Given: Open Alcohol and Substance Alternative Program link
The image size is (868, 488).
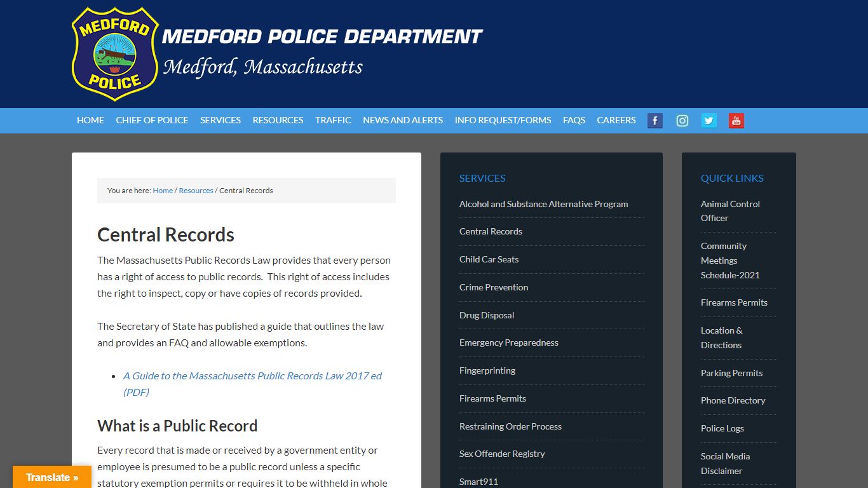Looking at the screenshot, I should coord(543,204).
